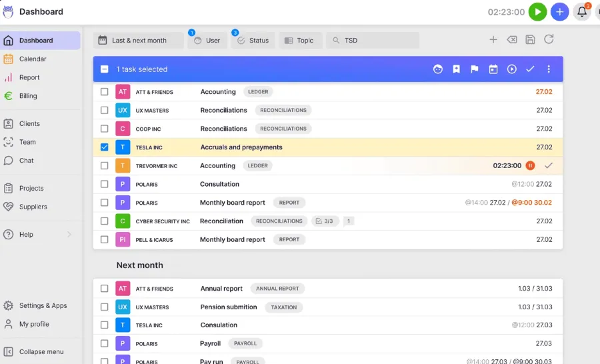Mark selected task done with checkmark icon
The height and width of the screenshot is (364, 600).
(x=530, y=69)
